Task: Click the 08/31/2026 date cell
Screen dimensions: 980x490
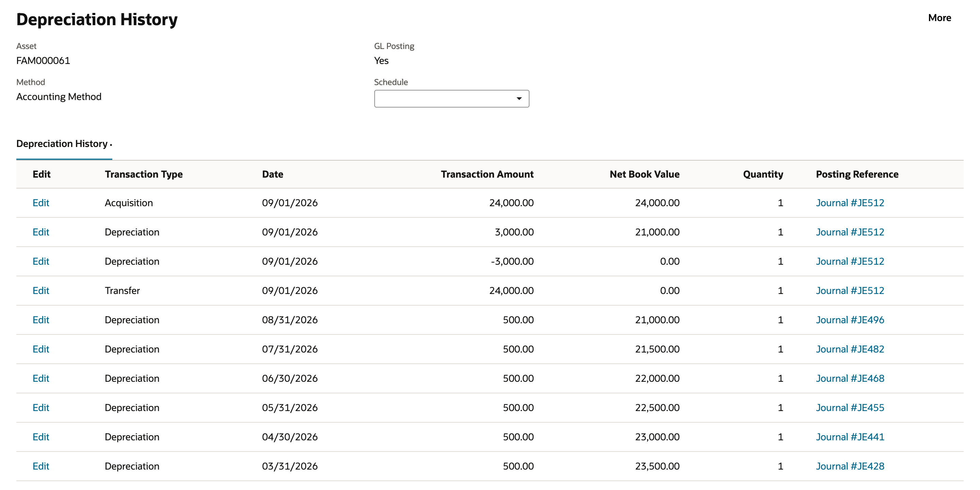Action: click(x=290, y=320)
